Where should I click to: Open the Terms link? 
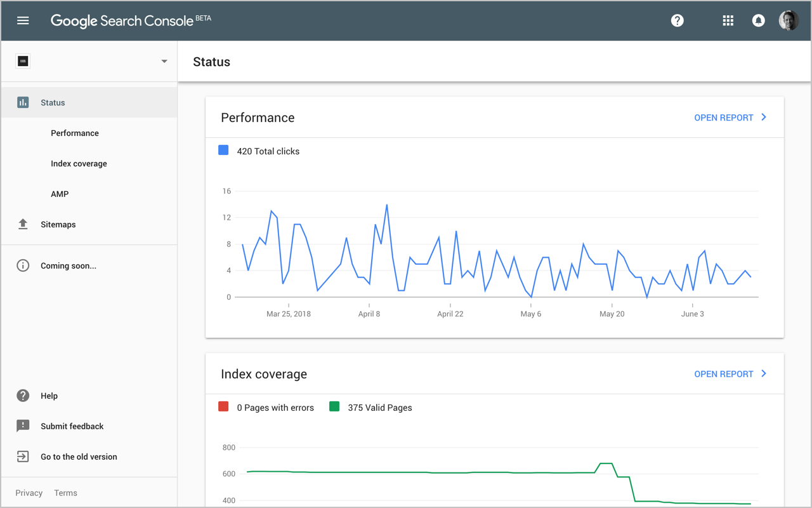point(65,493)
